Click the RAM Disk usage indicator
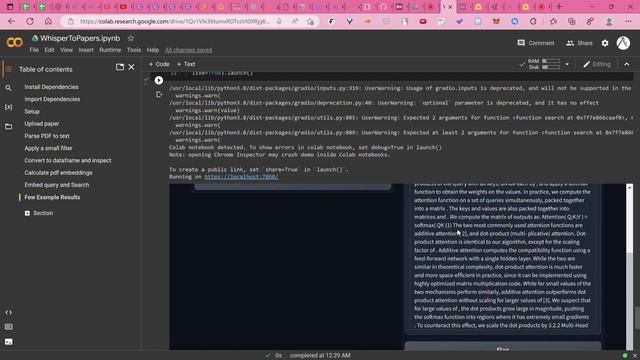Viewport: 640px width, 360px height. pyautogui.click(x=544, y=64)
